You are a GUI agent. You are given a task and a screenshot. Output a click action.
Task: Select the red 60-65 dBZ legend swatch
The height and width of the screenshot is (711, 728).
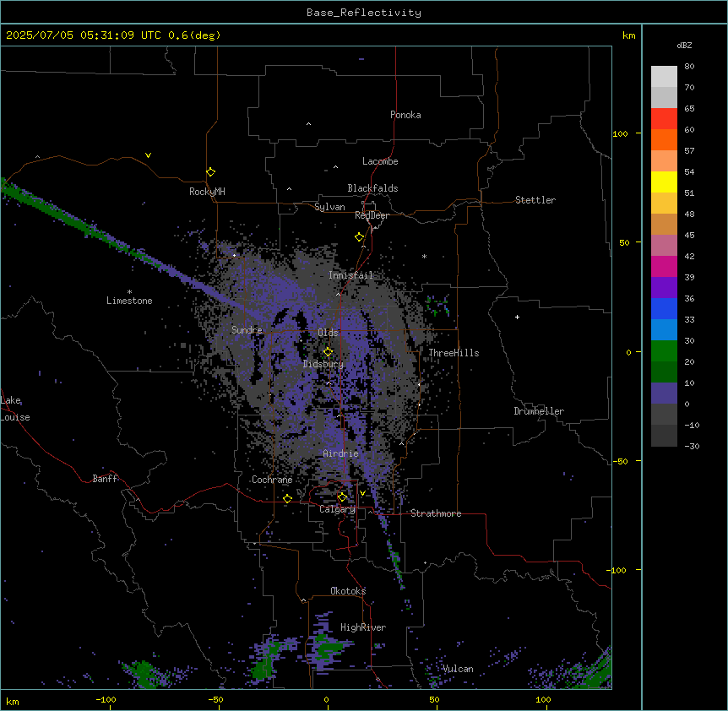pos(664,118)
